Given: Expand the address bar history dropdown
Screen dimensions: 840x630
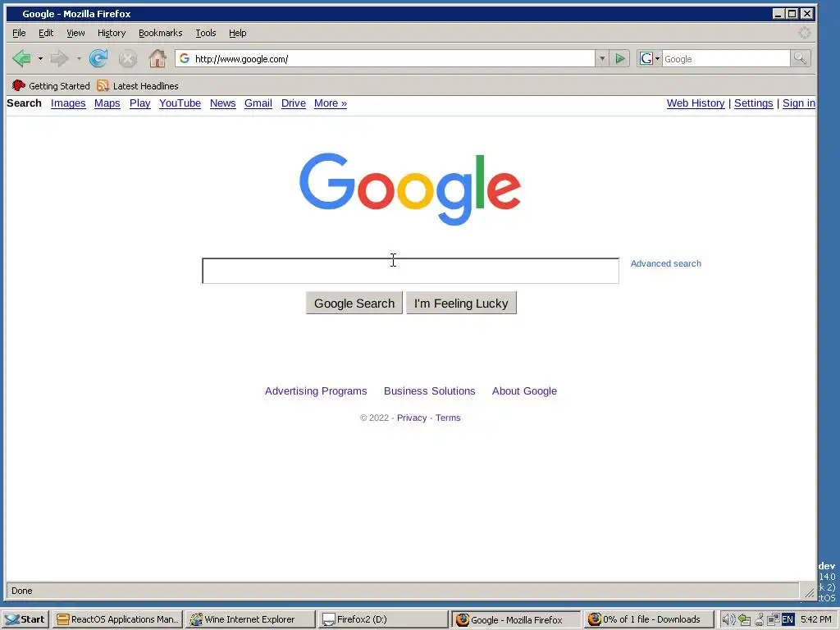Looking at the screenshot, I should (602, 58).
